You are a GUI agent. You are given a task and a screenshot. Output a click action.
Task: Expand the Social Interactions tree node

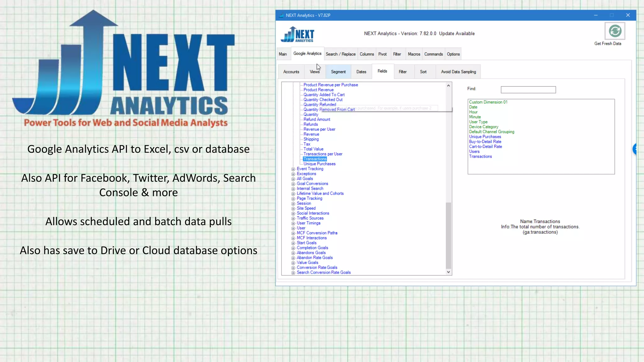point(293,213)
